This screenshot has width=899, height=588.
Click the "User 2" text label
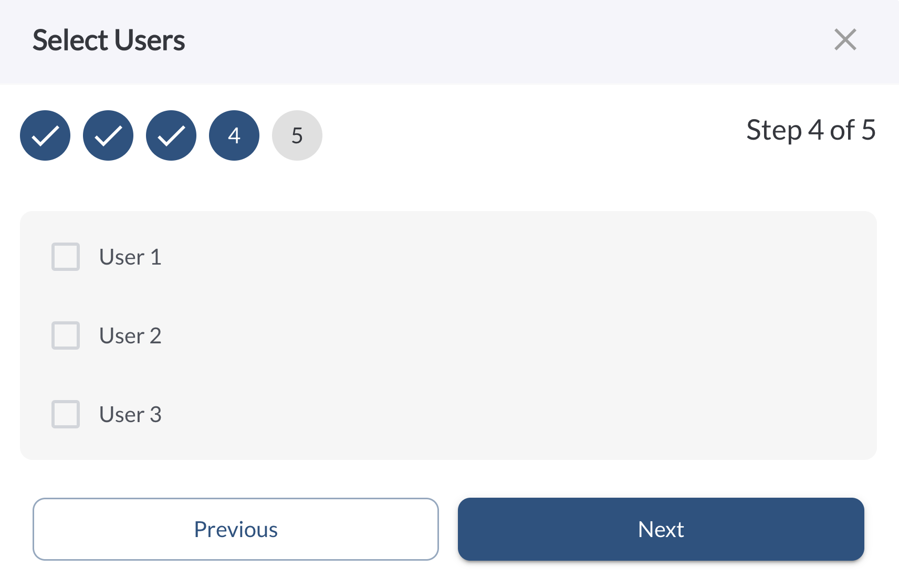(x=130, y=336)
